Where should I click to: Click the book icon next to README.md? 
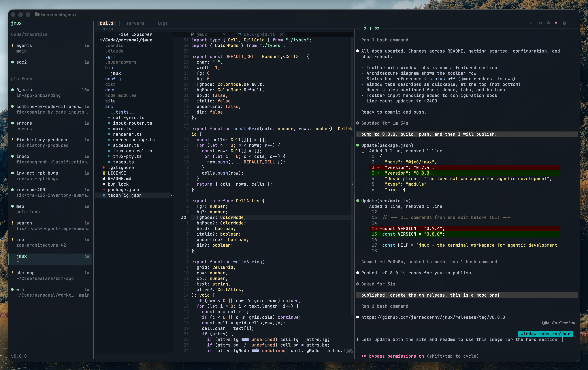click(x=104, y=178)
